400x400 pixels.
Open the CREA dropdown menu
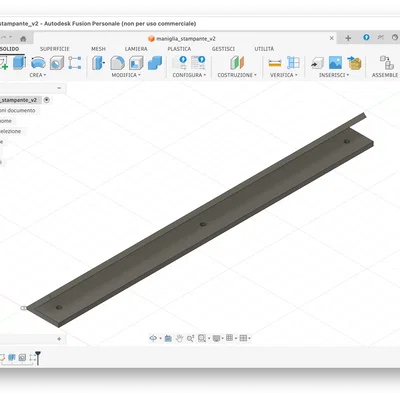[38, 75]
